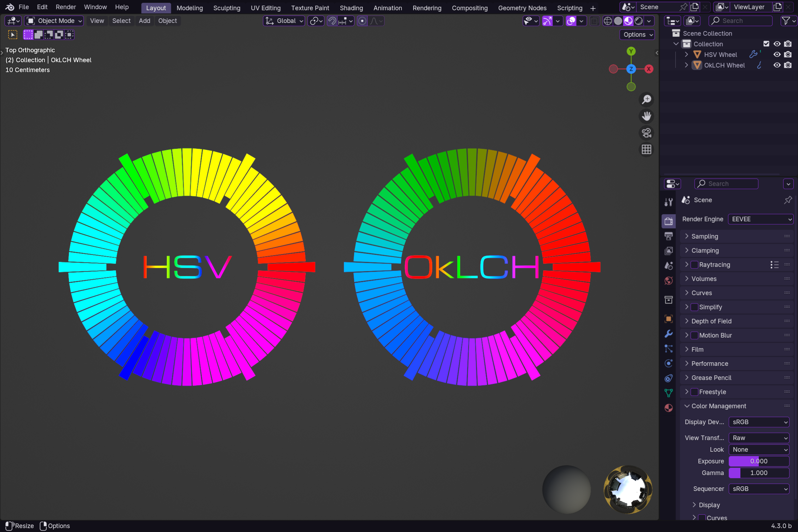This screenshot has width=798, height=532.
Task: Click the outliner Search field
Action: [x=740, y=21]
